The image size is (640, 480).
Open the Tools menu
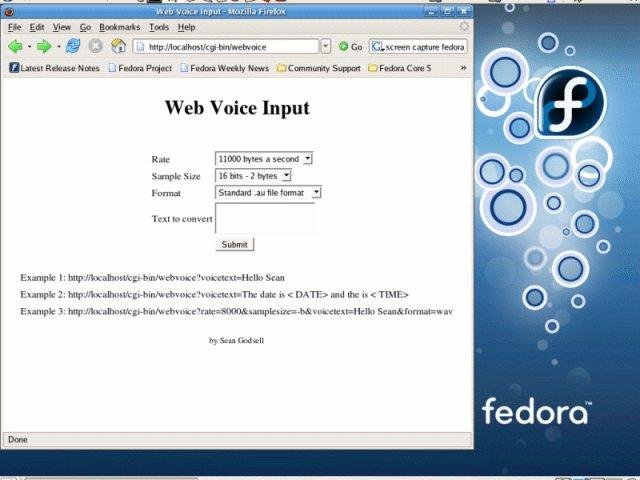tap(159, 27)
